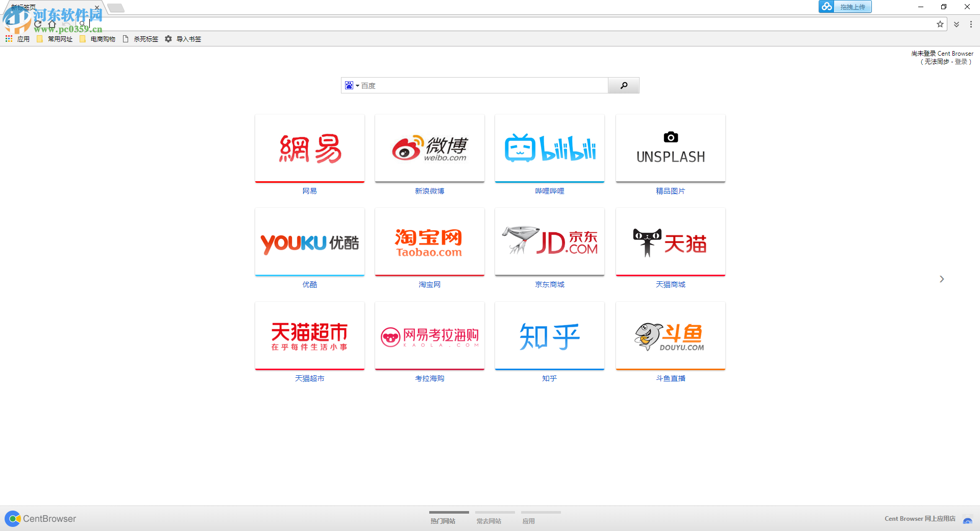Go to the next speed dial page
980x531 pixels.
942,279
